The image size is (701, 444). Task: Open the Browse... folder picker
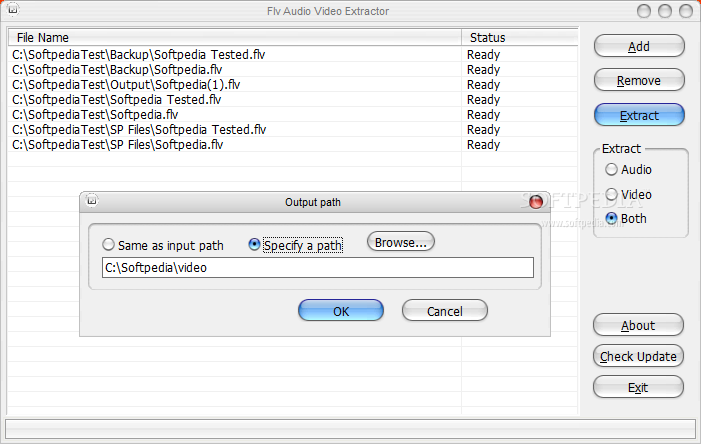(x=401, y=242)
